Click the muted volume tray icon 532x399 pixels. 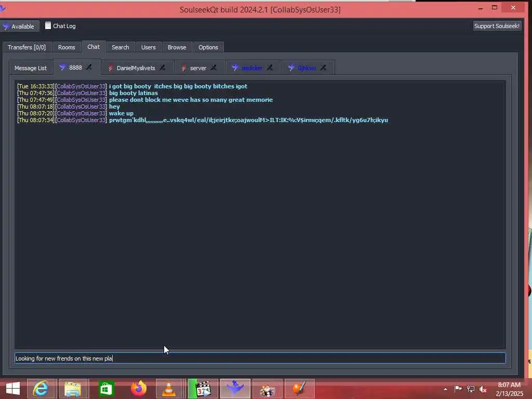(483, 389)
